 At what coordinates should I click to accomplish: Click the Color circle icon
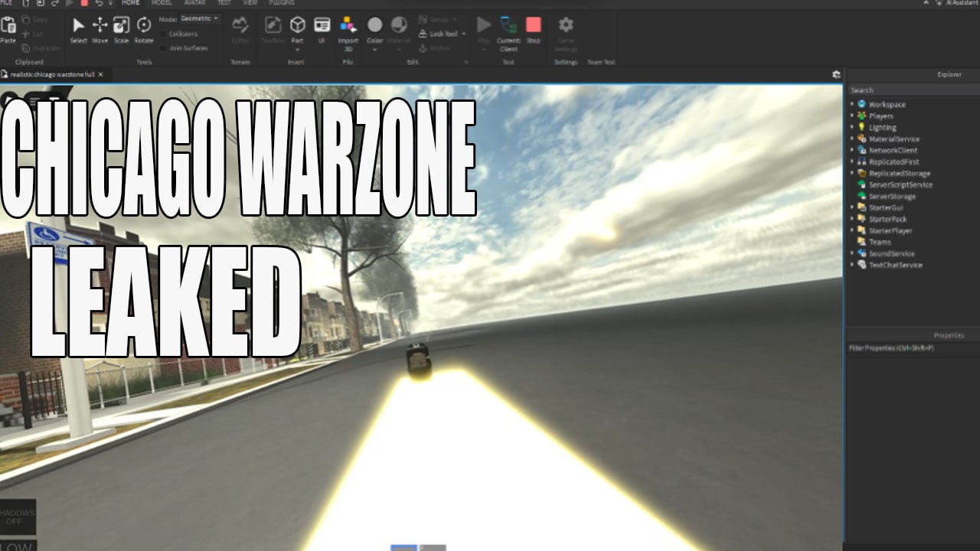pyautogui.click(x=374, y=25)
